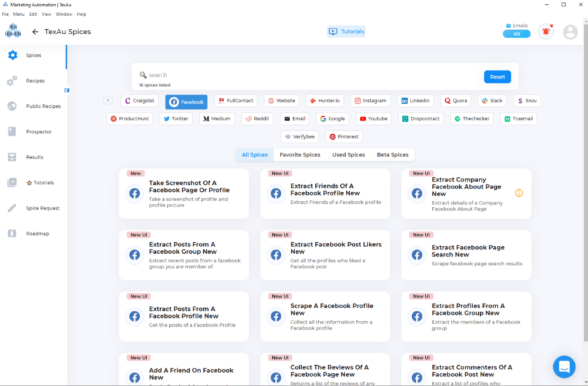The width and height of the screenshot is (588, 386).
Task: Click the Facebook icon on Take Screenshot card
Action: [x=134, y=193]
